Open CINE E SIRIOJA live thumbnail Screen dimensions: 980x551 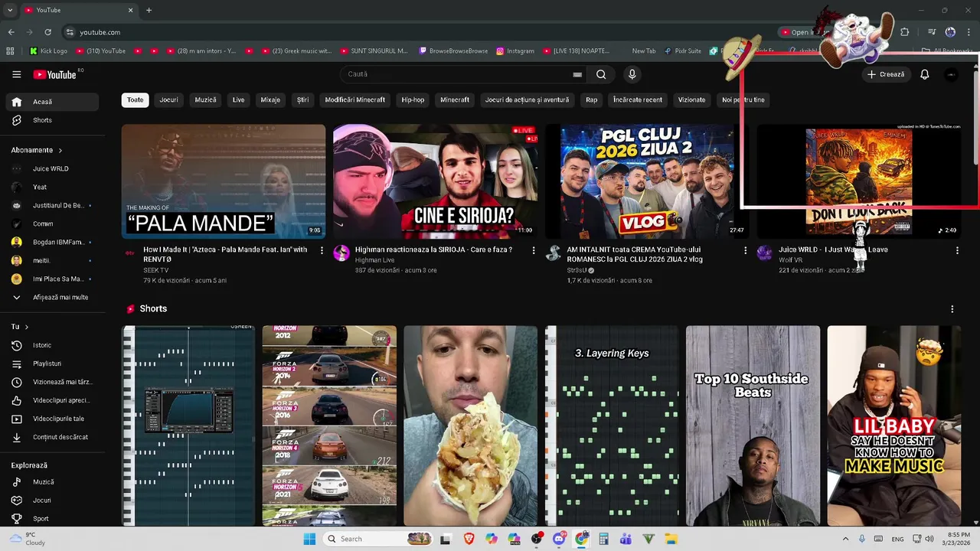[435, 181]
